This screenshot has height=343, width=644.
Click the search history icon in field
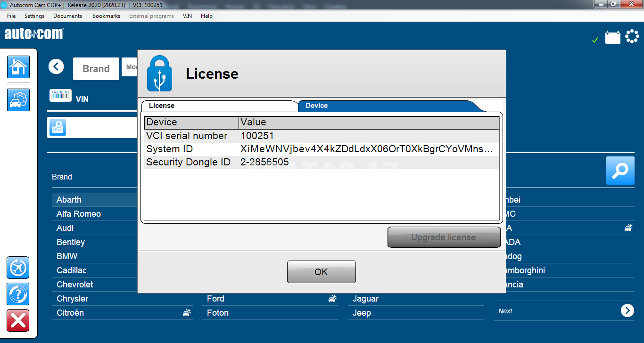[58, 128]
